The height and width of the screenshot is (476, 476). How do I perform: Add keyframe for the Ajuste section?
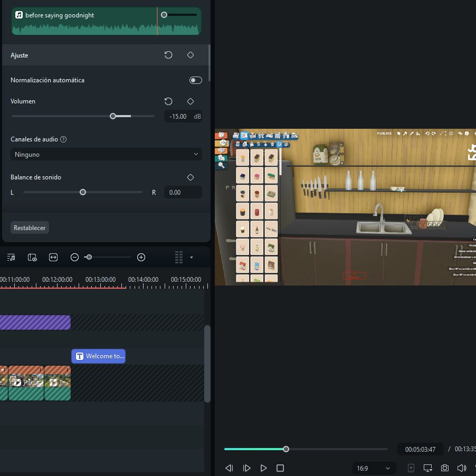point(191,55)
